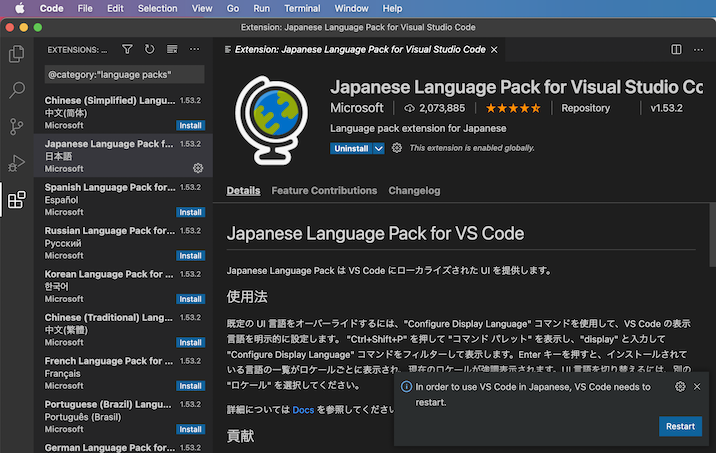Open the Terminal menu
Screen dimensions: 716x453
(302, 8)
